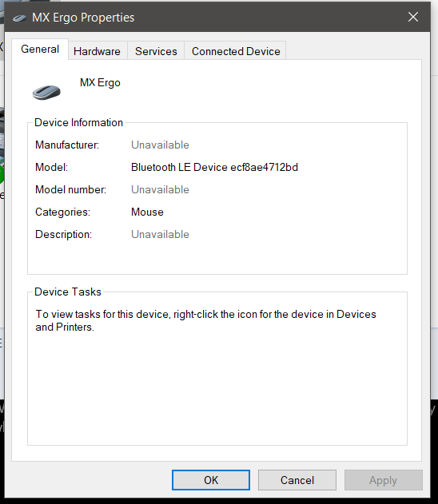Switch to the Hardware tab
Screen dimensions: 438x504
click(x=98, y=51)
